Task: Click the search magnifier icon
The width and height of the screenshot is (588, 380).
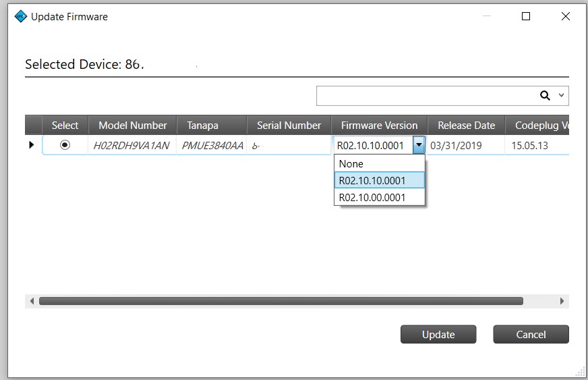Action: pos(545,96)
